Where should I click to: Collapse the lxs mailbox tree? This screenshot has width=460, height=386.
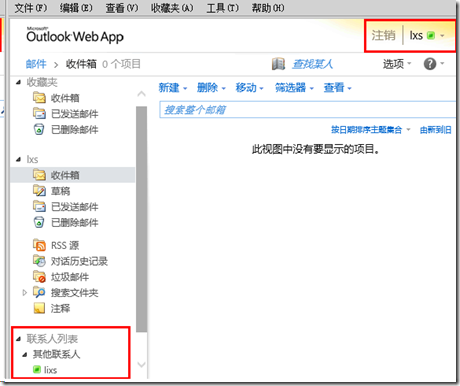[18, 160]
